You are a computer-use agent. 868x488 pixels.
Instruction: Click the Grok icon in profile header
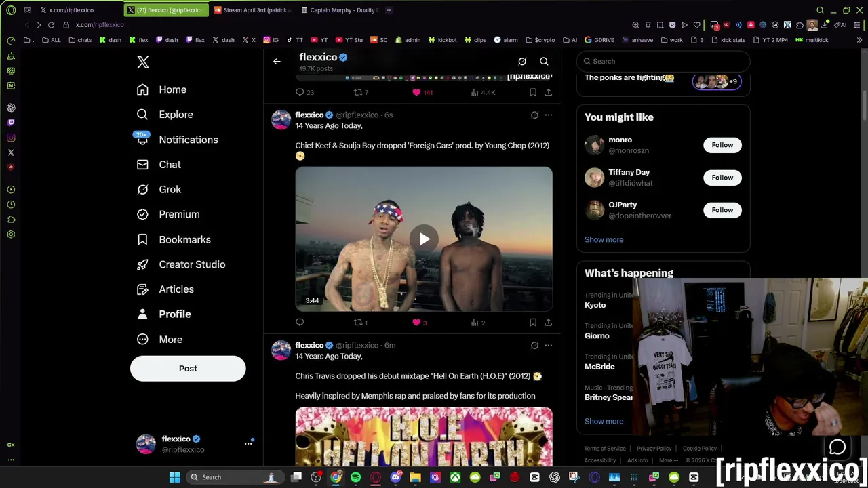click(x=522, y=62)
